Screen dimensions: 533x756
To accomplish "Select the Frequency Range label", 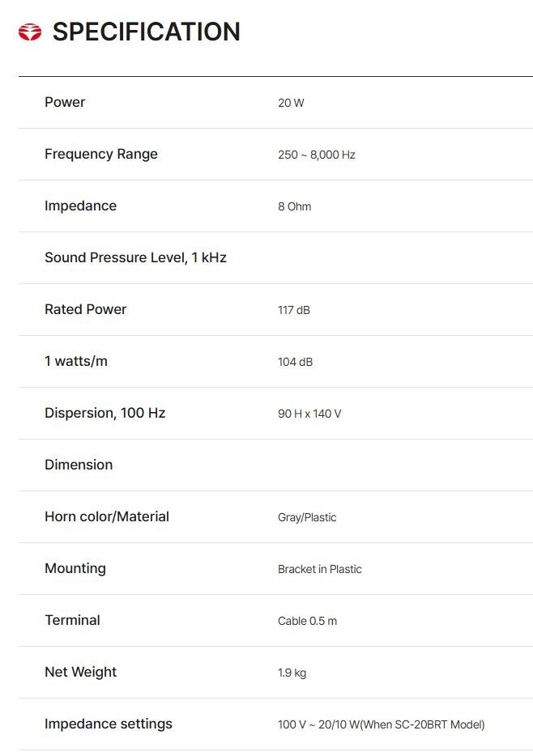I will tap(100, 155).
